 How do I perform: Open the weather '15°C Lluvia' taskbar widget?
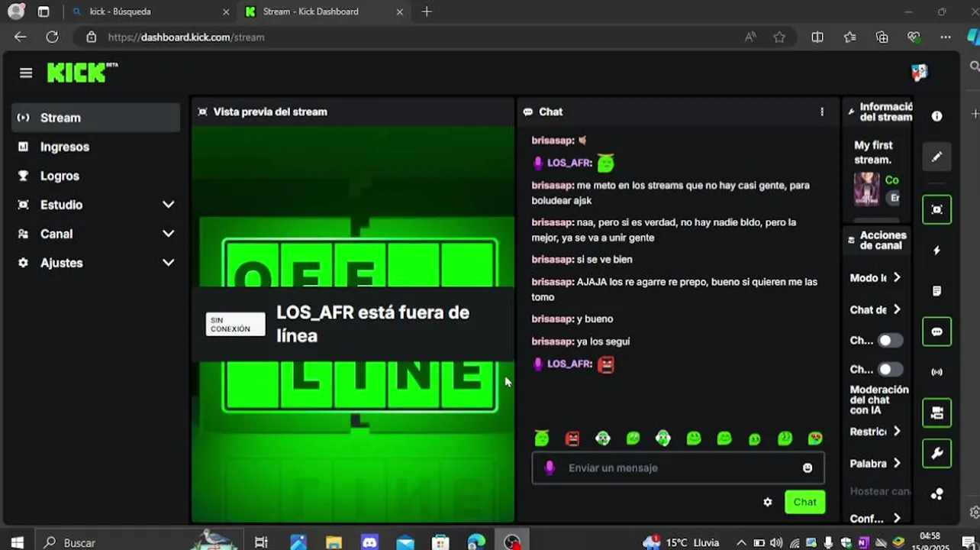click(682, 542)
